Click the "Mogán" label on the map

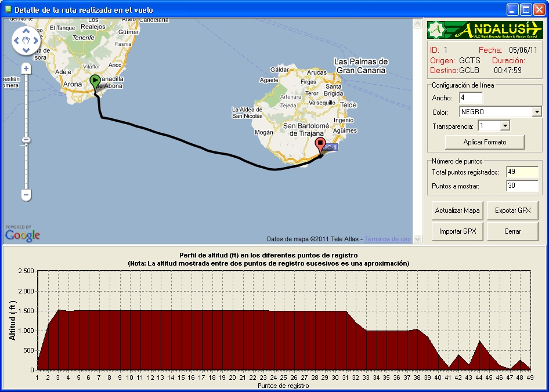click(264, 132)
